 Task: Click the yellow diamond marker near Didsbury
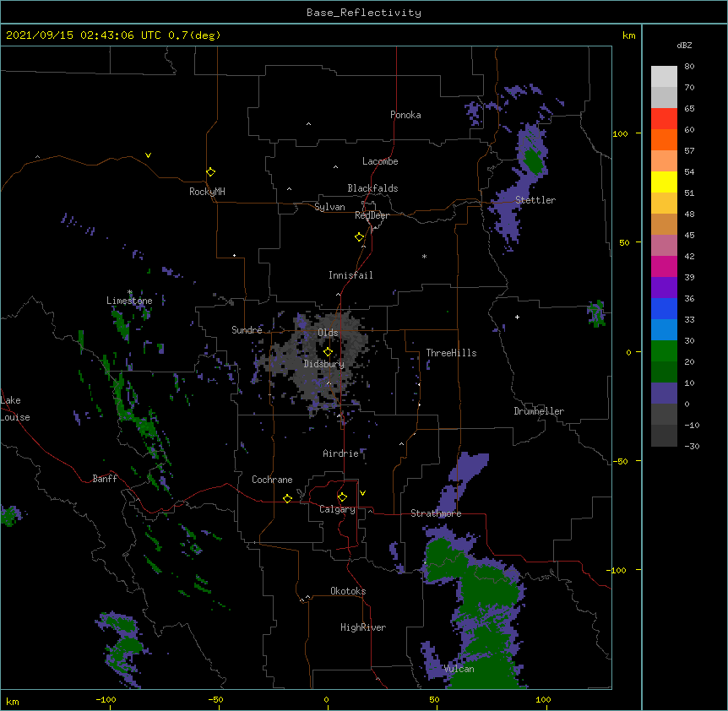point(329,352)
